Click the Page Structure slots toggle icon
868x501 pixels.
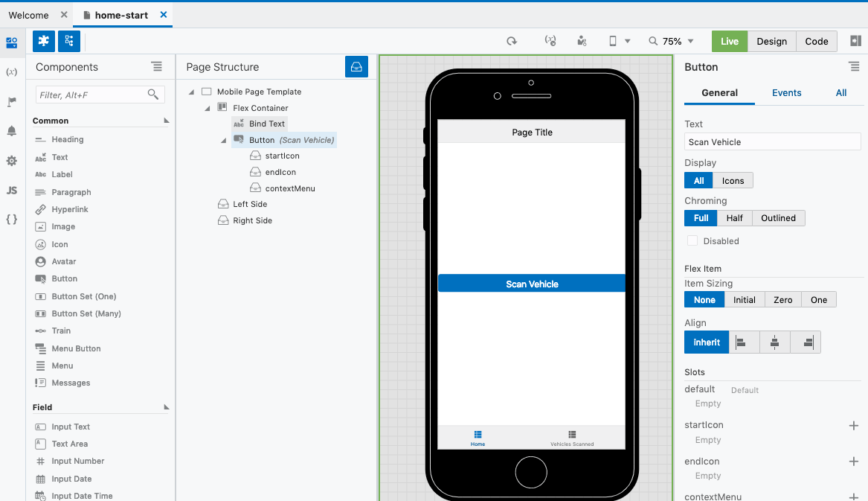click(x=356, y=67)
